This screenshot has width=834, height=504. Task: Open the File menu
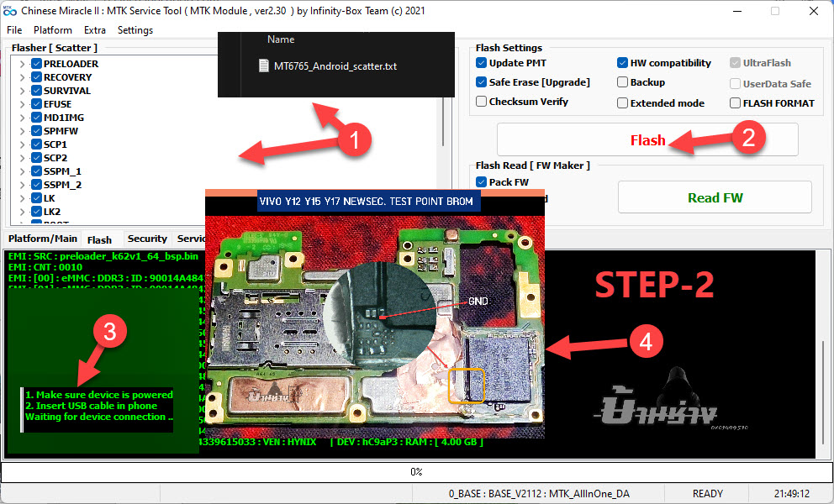point(14,30)
